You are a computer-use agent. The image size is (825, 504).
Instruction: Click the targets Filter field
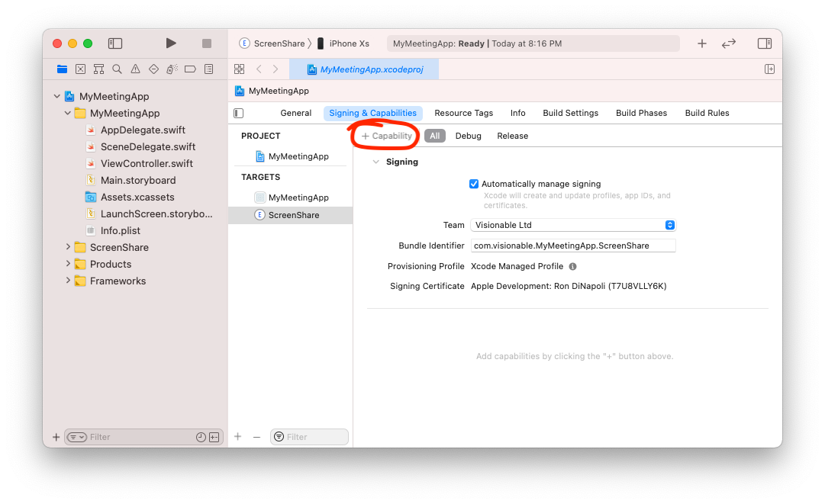(x=309, y=437)
